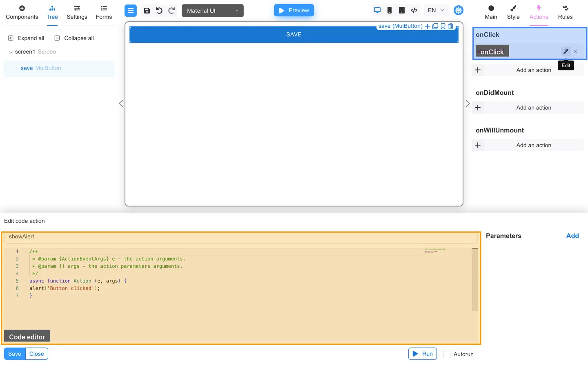This screenshot has height=368, width=588.
Task: Click the Parameters heading
Action: click(x=503, y=236)
